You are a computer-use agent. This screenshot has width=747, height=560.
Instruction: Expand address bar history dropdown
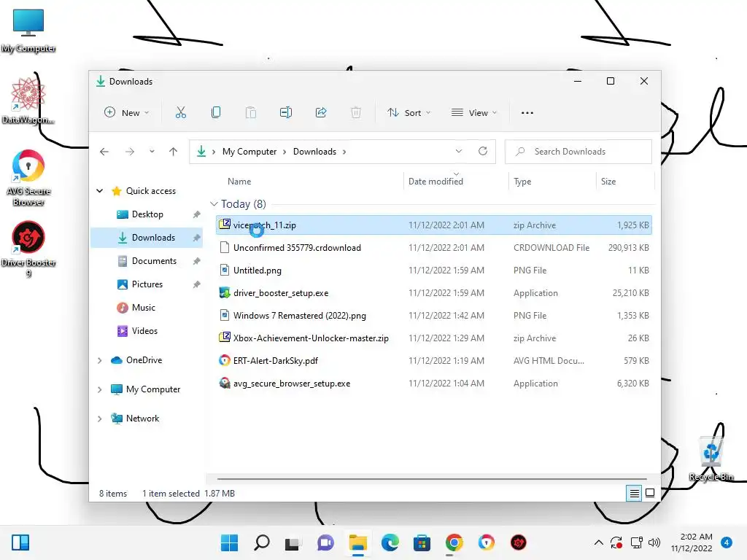[458, 151]
